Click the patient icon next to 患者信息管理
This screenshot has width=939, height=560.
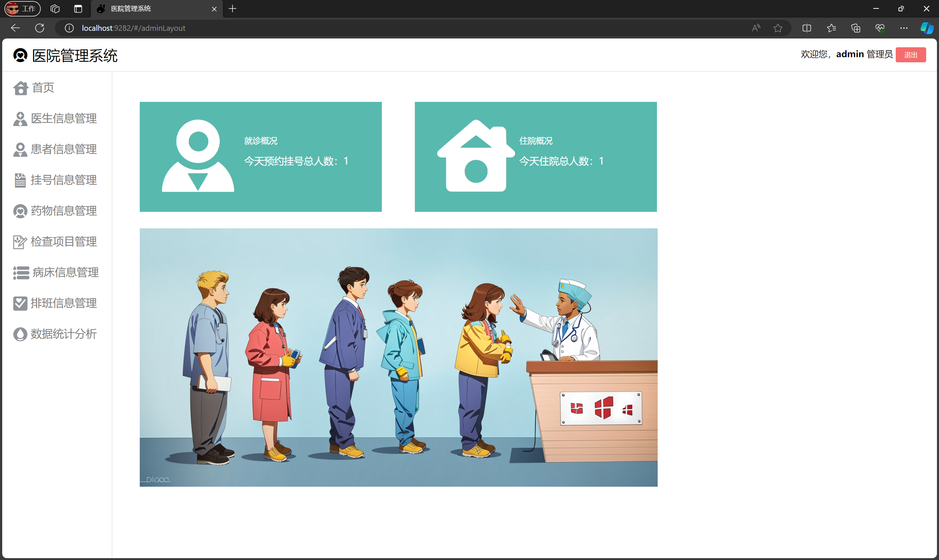point(20,150)
